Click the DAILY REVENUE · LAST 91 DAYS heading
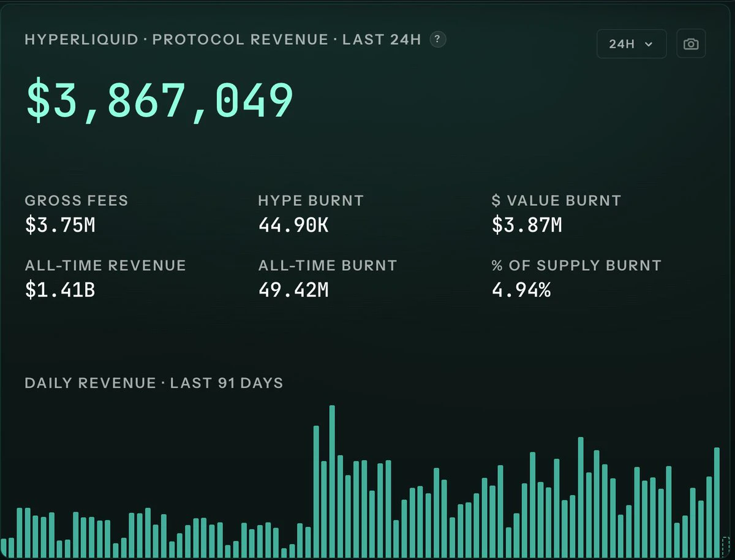Image resolution: width=735 pixels, height=560 pixels. pos(154,384)
